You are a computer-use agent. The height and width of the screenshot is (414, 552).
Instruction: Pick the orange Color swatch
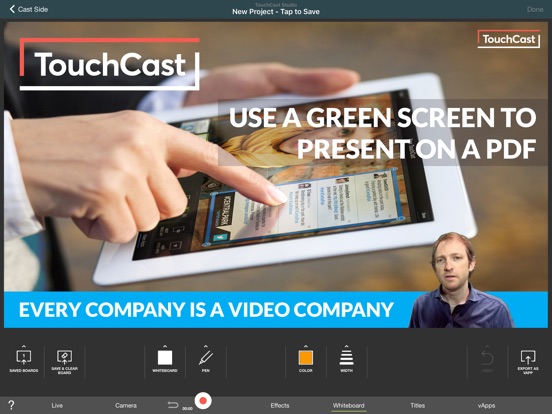point(306,358)
